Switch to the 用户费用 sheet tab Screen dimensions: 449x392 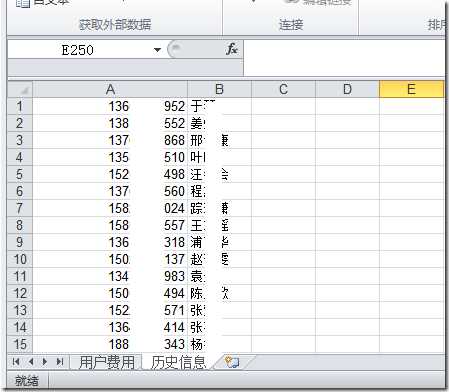(x=107, y=362)
